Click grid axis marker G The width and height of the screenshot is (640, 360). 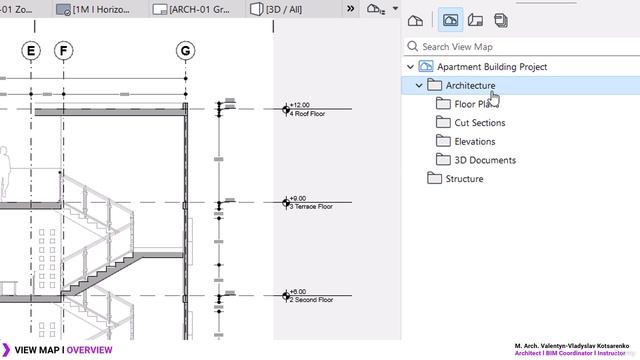(x=185, y=51)
